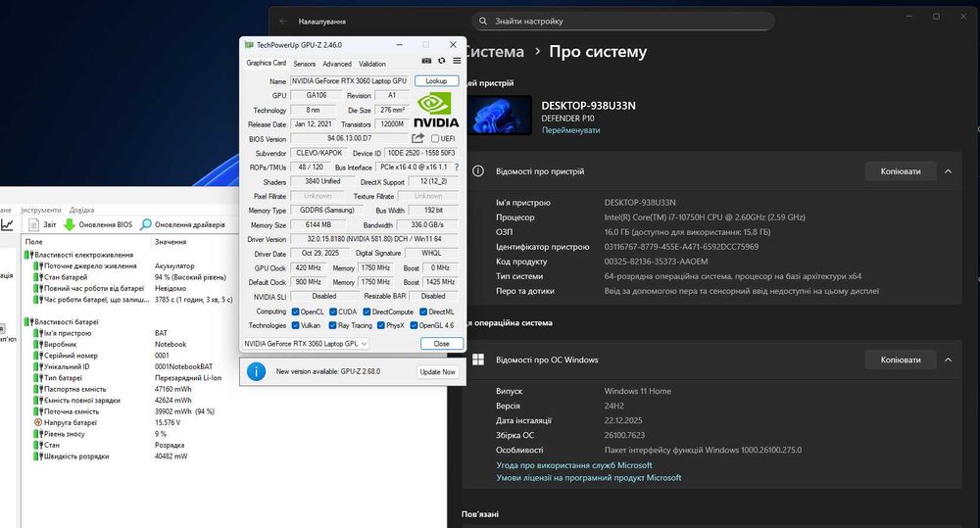Toggle the PhysX checkbox

pyautogui.click(x=380, y=325)
